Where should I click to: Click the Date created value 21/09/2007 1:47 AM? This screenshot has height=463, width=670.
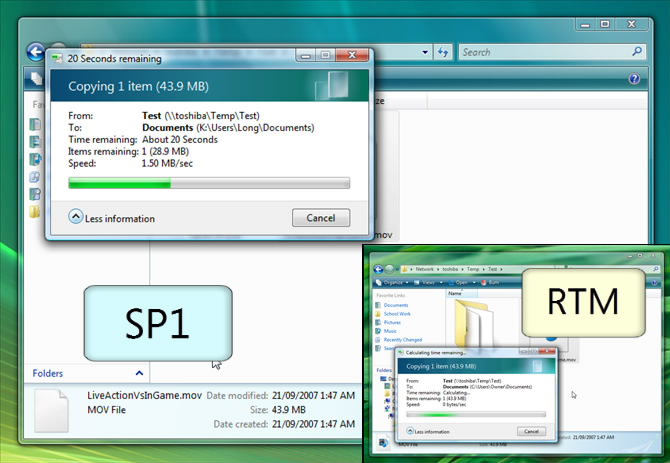[313, 424]
